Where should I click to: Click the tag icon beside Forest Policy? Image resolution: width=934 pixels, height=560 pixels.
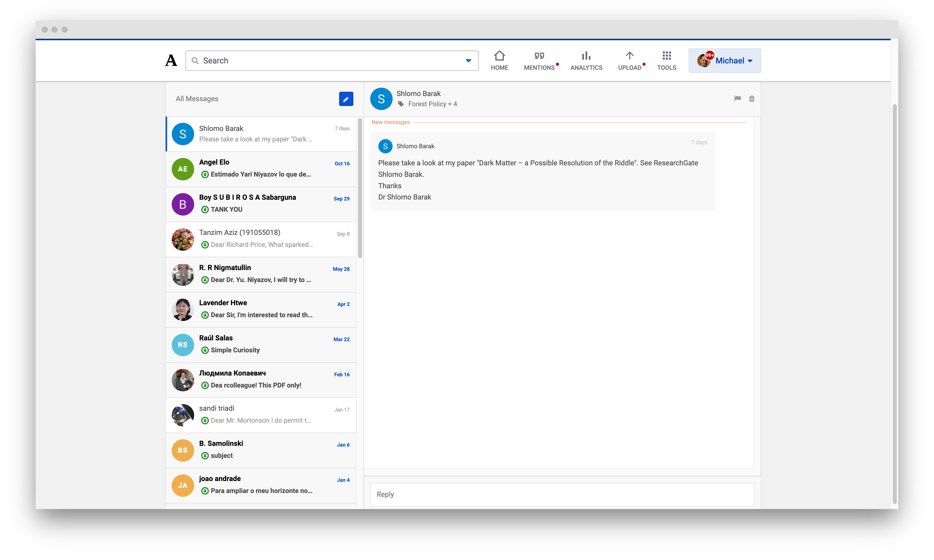[401, 104]
